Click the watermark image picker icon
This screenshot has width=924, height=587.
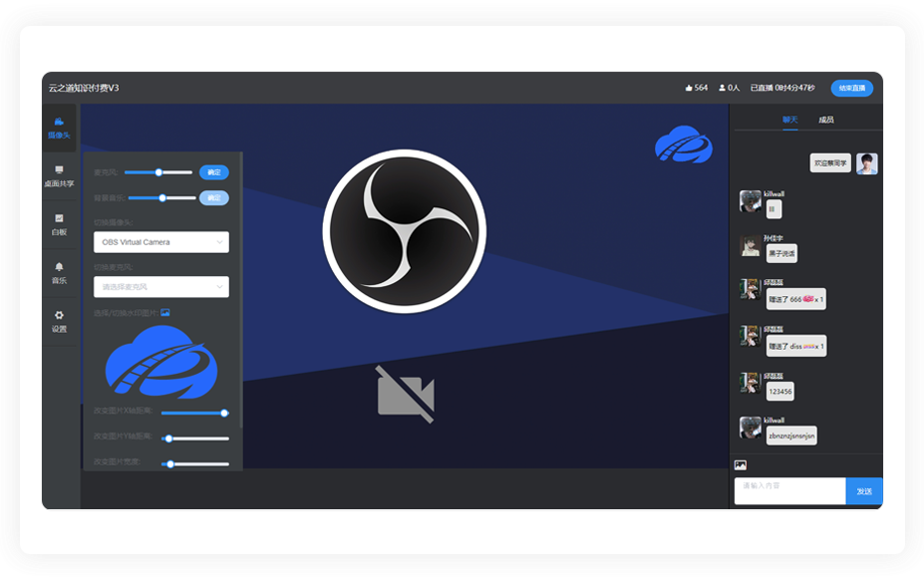pyautogui.click(x=165, y=312)
